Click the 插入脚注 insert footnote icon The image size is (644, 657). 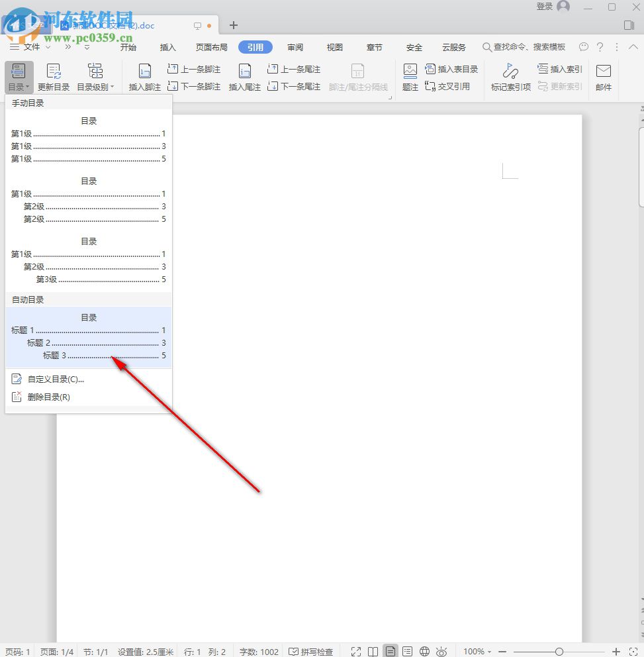144,77
